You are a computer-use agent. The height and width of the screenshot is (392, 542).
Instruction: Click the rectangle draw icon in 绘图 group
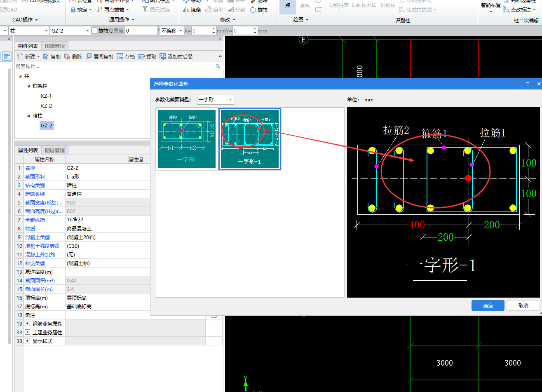click(x=318, y=9)
